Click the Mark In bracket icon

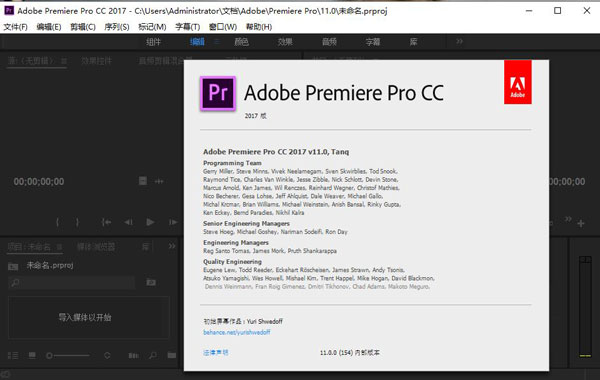pos(57,222)
